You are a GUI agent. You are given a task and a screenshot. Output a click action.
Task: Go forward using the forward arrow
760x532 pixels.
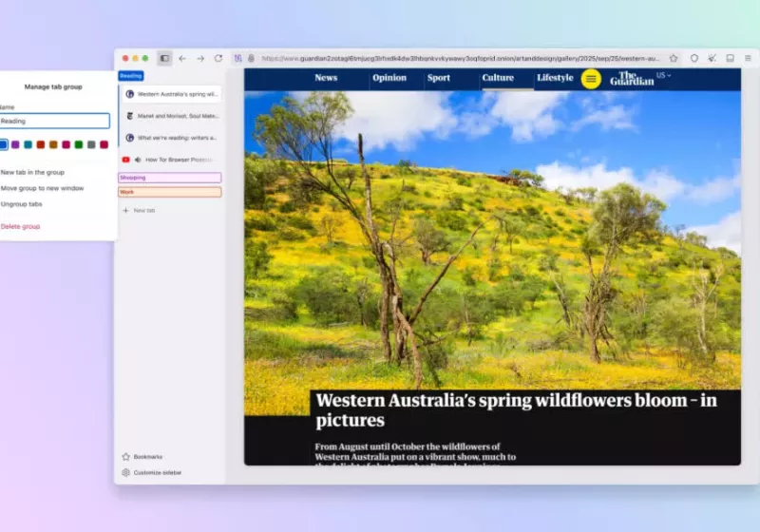tap(200, 59)
